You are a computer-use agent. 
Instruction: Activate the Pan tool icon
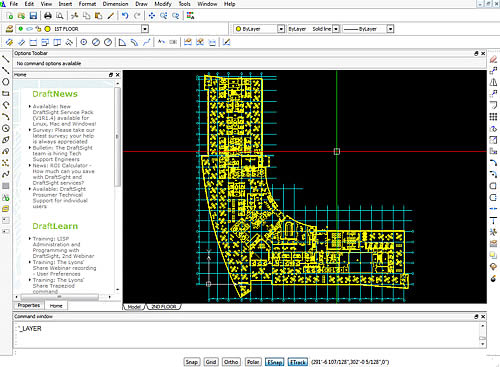pos(152,16)
